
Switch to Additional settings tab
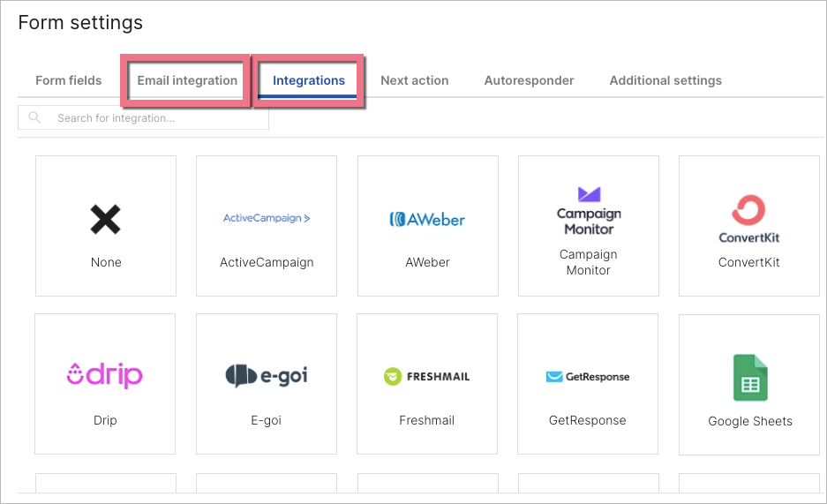[665, 80]
